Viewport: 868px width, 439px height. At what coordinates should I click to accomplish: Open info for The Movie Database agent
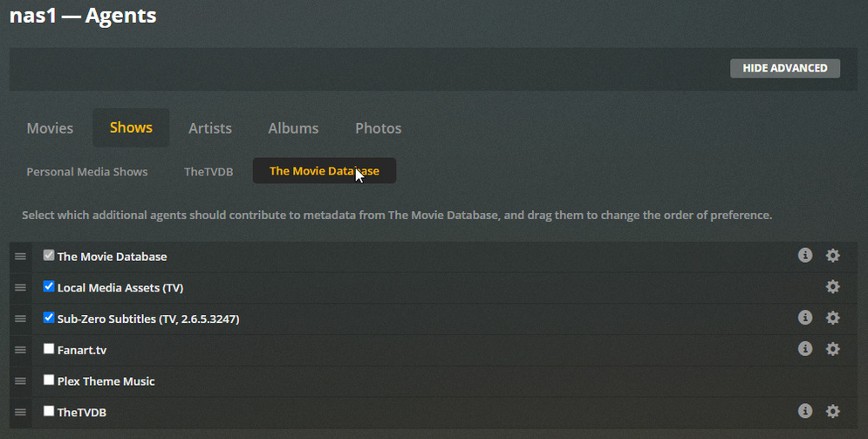(x=805, y=255)
